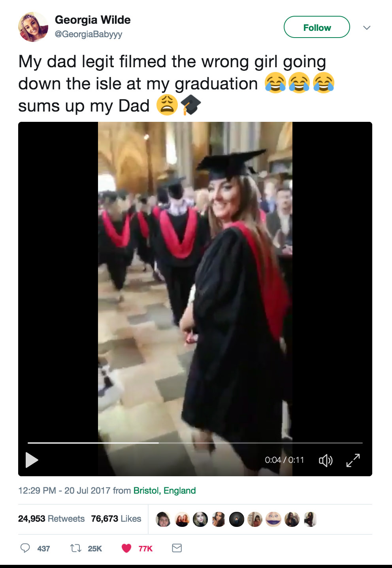392x568 pixels.
Task: Open the tweet options chevron dropdown
Action: (x=367, y=28)
